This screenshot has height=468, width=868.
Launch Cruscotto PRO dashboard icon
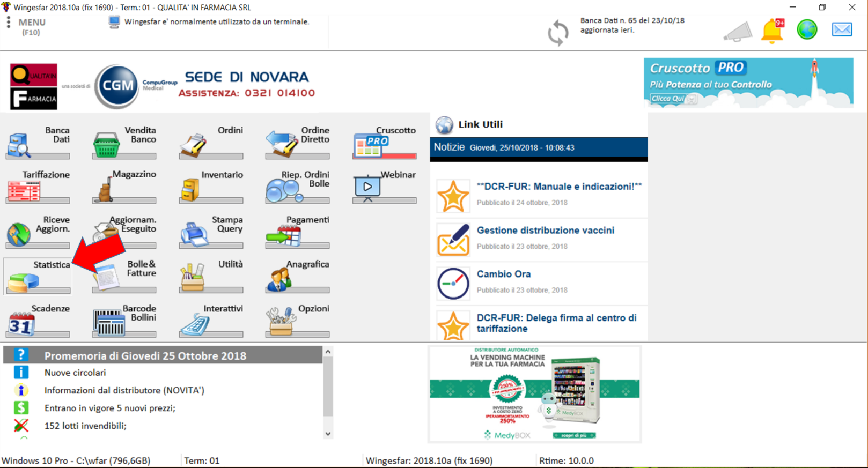tap(370, 145)
